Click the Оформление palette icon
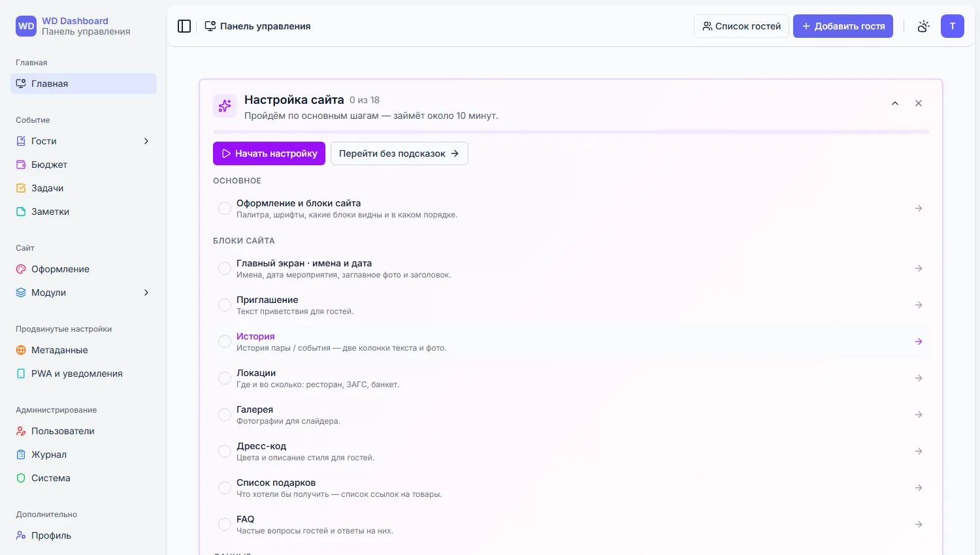 click(x=21, y=269)
